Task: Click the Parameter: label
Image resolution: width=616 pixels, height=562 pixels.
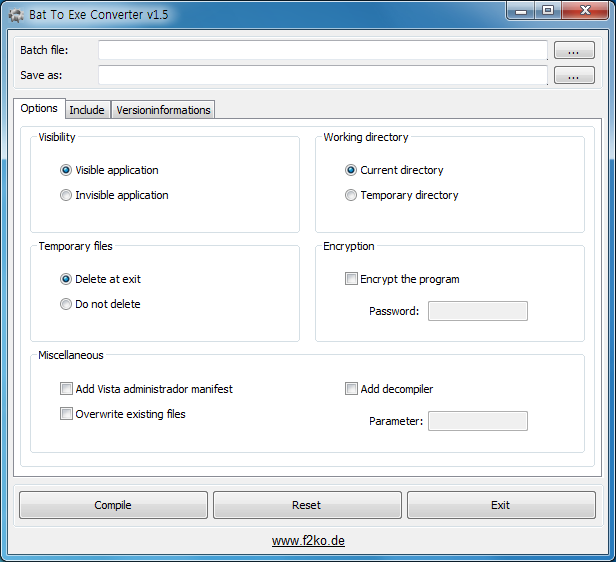Action: 396,421
